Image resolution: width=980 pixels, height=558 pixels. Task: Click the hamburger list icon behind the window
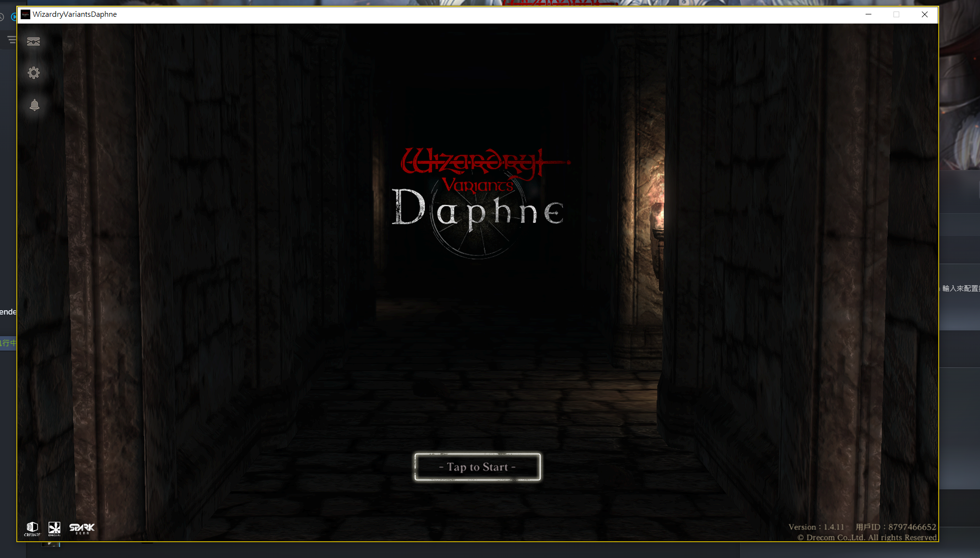12,39
